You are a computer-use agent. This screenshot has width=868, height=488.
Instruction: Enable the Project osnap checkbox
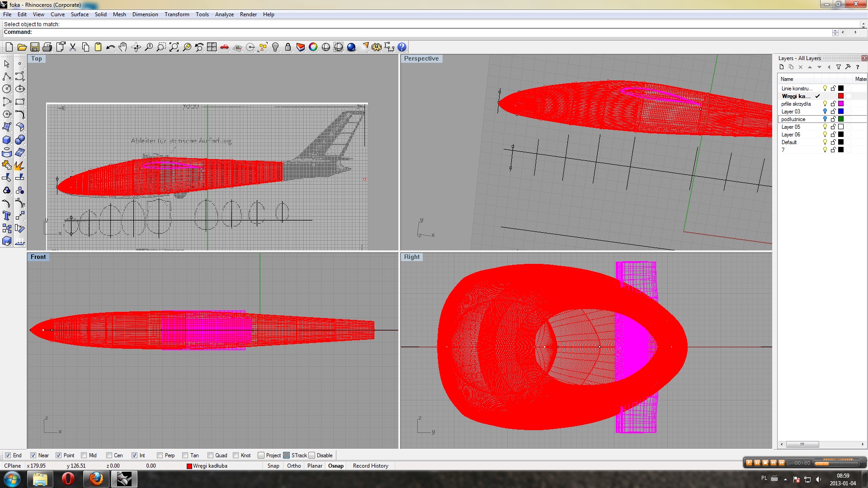pos(261,455)
